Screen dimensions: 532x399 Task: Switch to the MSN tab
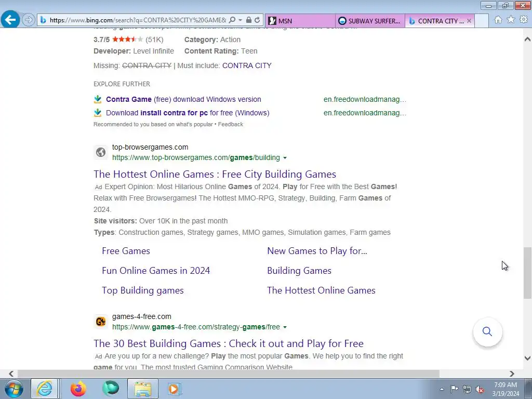point(300,21)
